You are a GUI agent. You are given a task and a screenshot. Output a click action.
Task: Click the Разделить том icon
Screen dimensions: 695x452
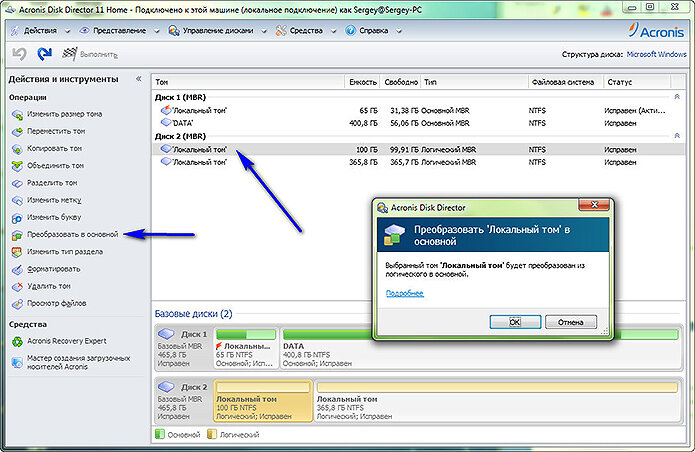tap(17, 183)
